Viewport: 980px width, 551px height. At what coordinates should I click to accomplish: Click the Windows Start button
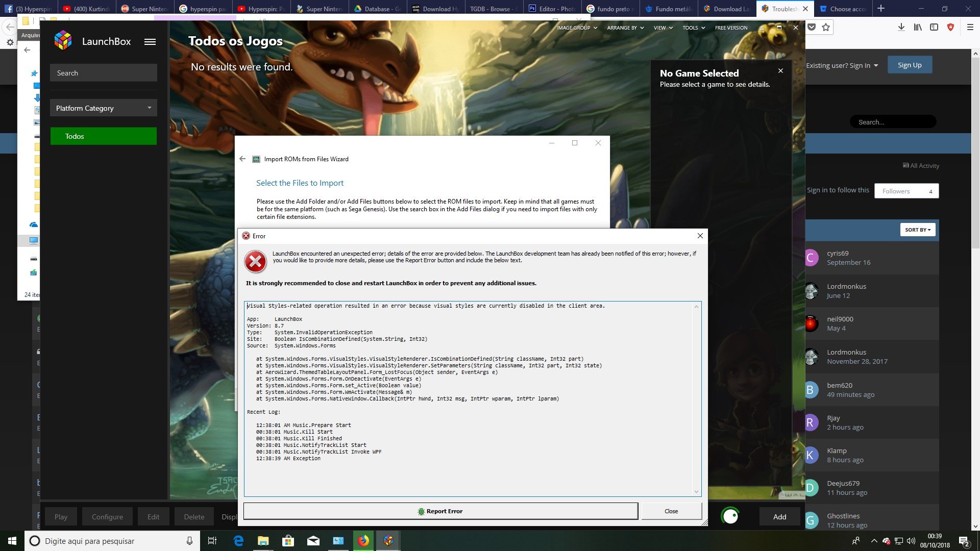pyautogui.click(x=12, y=541)
